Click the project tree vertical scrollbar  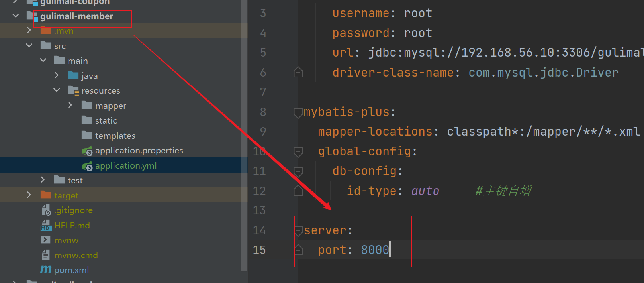(244, 136)
